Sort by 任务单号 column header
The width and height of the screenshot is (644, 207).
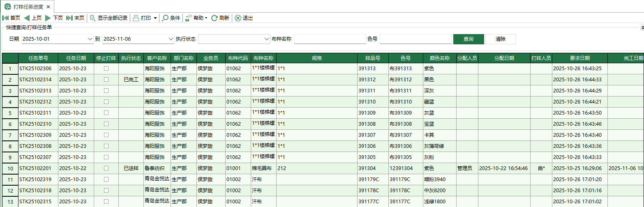point(38,58)
